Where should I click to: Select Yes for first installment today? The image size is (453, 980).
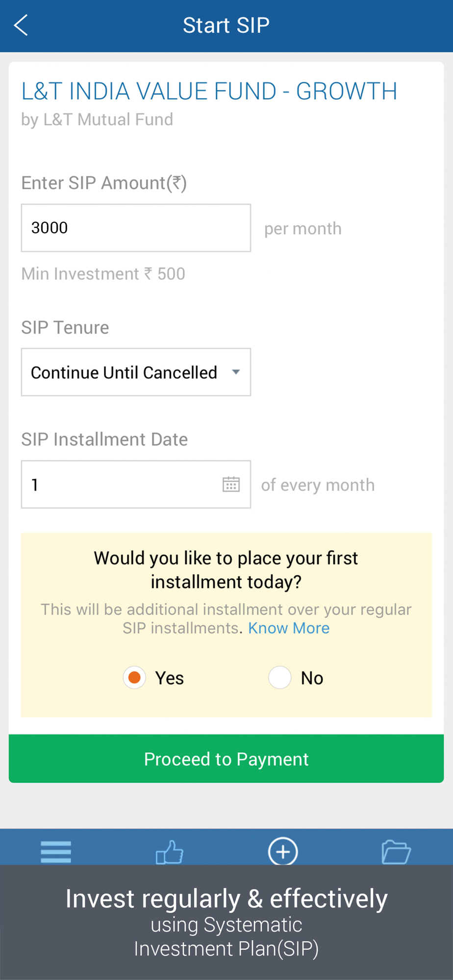[x=134, y=678]
